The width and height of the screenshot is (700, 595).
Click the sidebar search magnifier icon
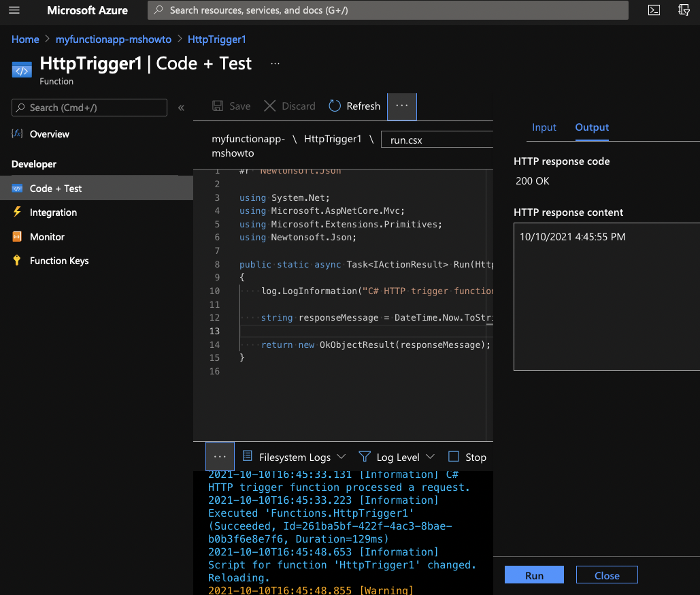(x=20, y=108)
